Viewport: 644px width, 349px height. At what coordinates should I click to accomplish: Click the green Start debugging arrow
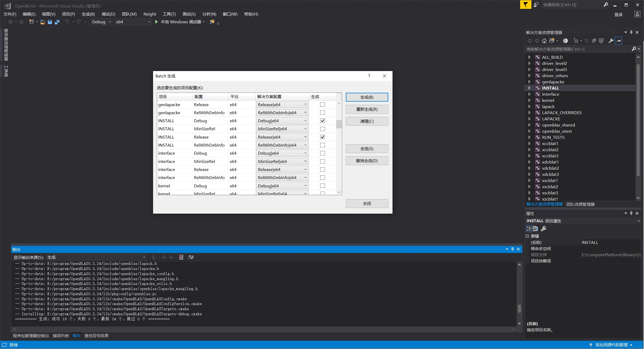click(157, 22)
